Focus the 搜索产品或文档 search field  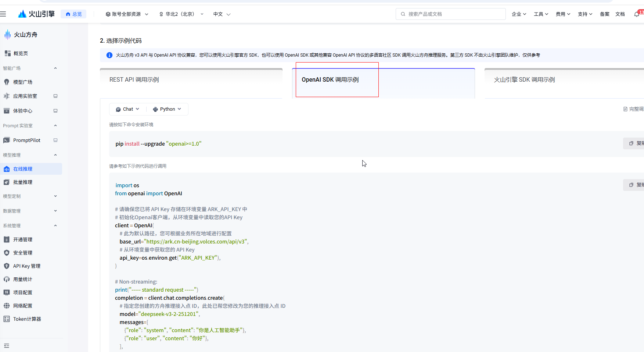point(451,14)
